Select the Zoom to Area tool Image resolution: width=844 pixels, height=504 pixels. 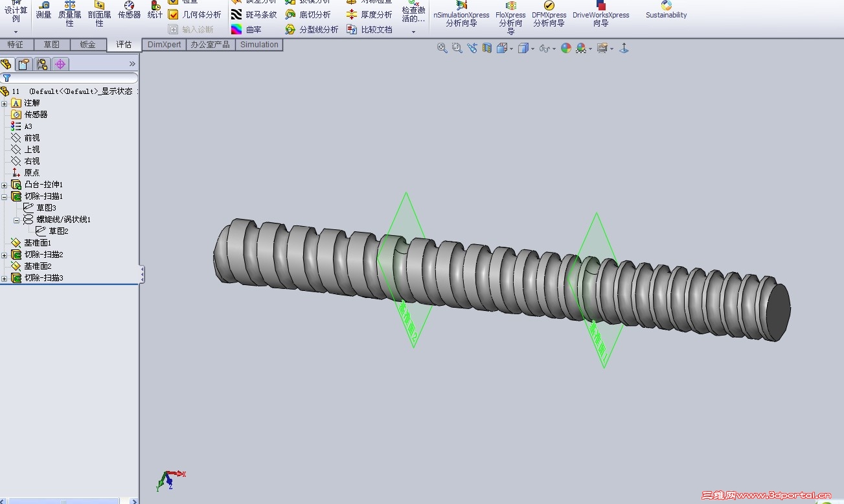click(x=457, y=48)
